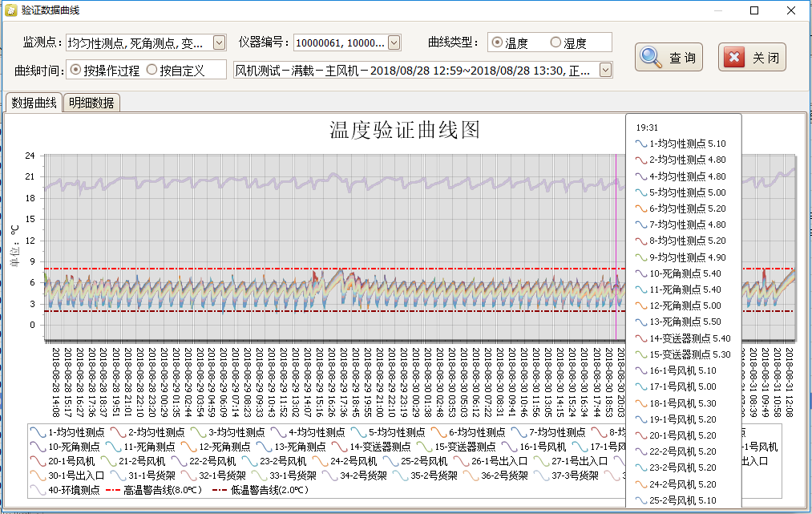
Task: Click the 3-均匀性测点 line icon in the legend
Action: 198,432
